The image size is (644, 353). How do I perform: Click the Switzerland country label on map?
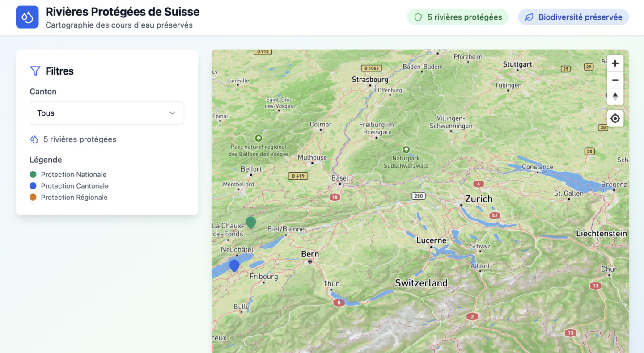[421, 283]
